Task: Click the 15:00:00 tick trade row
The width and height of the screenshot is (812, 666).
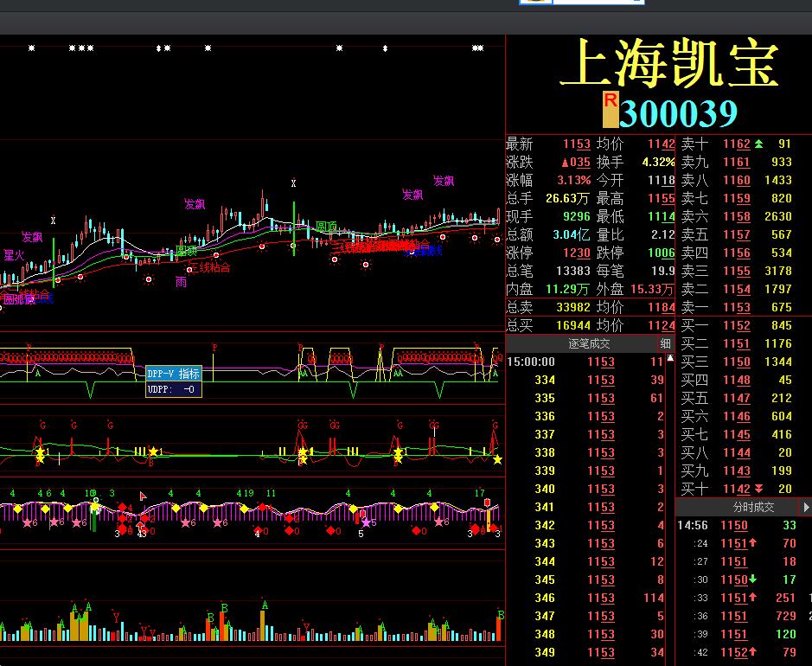Action: coord(585,362)
